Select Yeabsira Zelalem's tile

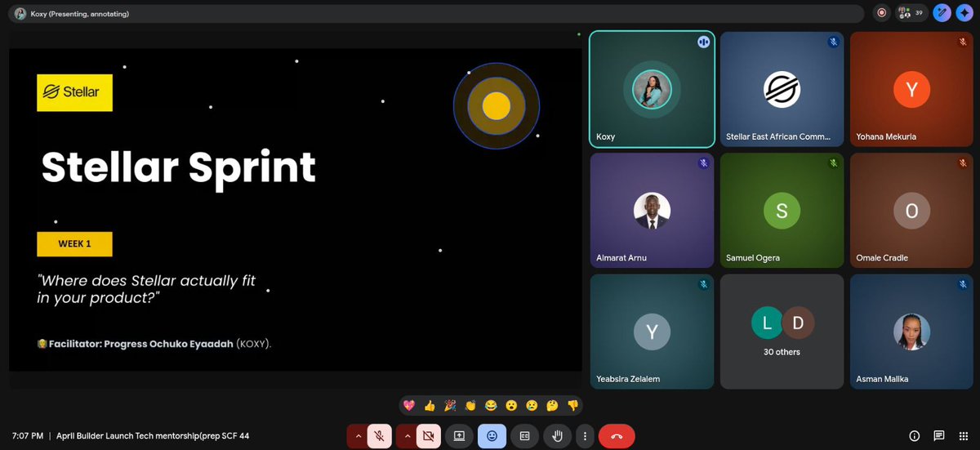652,332
